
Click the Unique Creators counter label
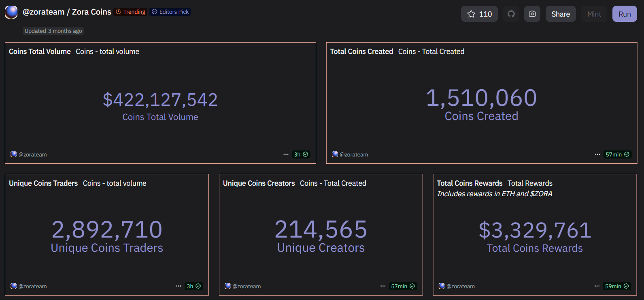[x=321, y=248]
